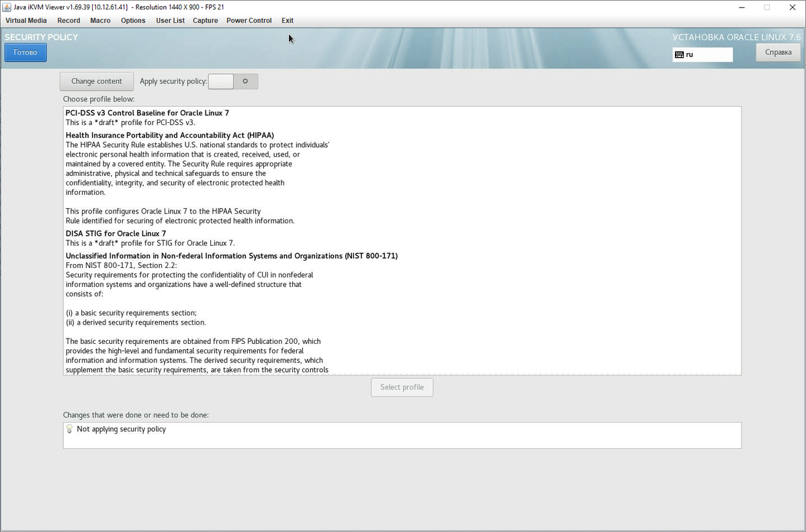Open the Power Control menu

click(249, 20)
